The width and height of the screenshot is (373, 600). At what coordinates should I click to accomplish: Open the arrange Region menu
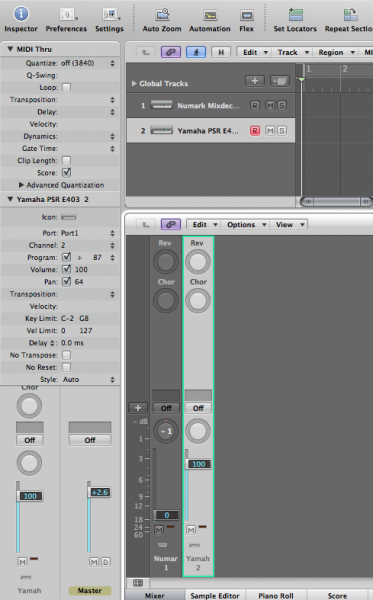click(336, 52)
